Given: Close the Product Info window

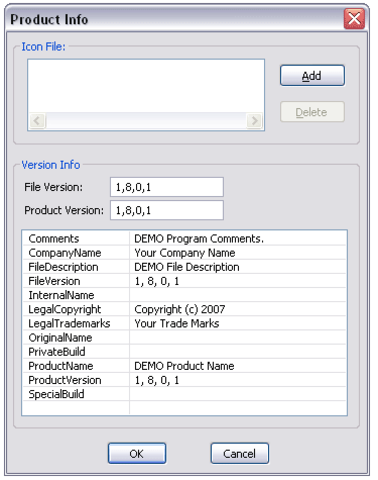Looking at the screenshot, I should coord(354,19).
